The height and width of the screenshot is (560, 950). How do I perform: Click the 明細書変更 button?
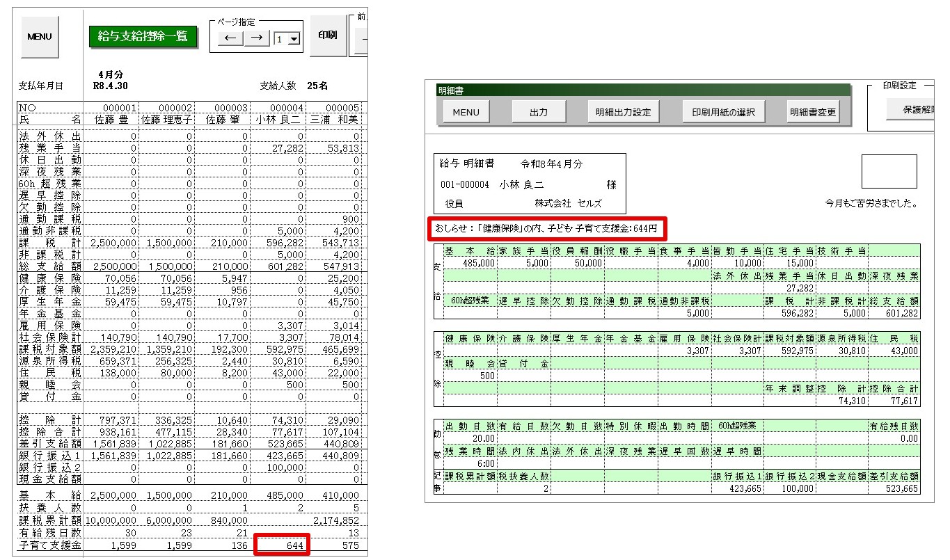coord(813,111)
